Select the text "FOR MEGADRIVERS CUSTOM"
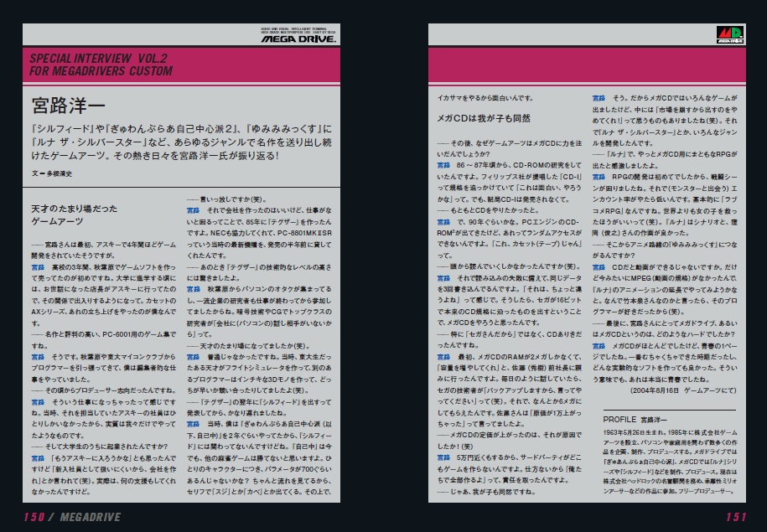 pos(101,71)
